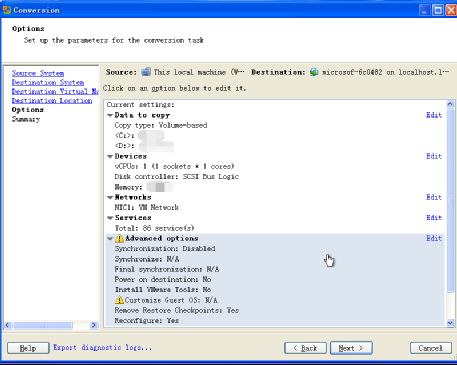This screenshot has height=365, width=457.
Task: Click the sidebar horizontal scroll right arrow
Action: (x=94, y=325)
